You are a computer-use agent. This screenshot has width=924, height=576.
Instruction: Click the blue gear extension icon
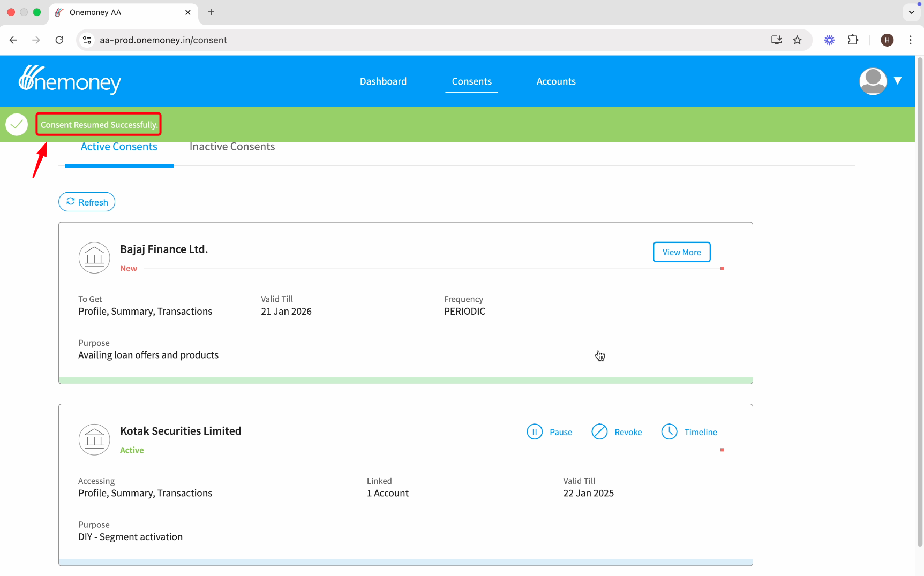point(829,40)
